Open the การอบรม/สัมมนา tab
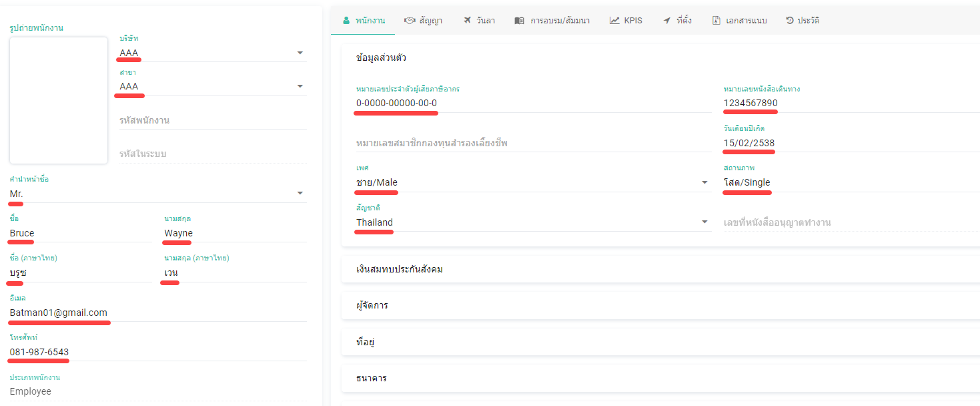 552,21
